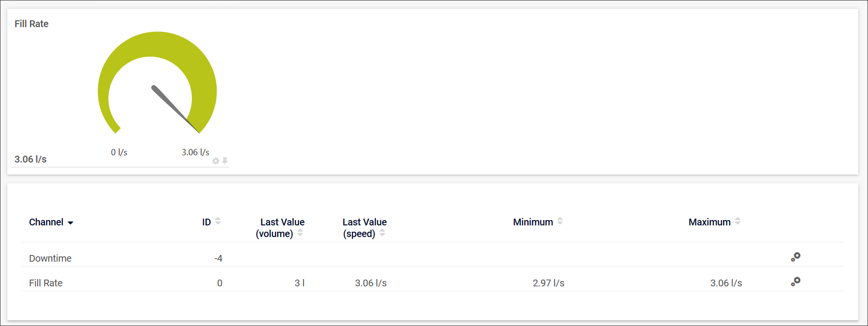Screen dimensions: 868x326
Task: Click the green Fill Rate gauge arc
Action: (158, 44)
